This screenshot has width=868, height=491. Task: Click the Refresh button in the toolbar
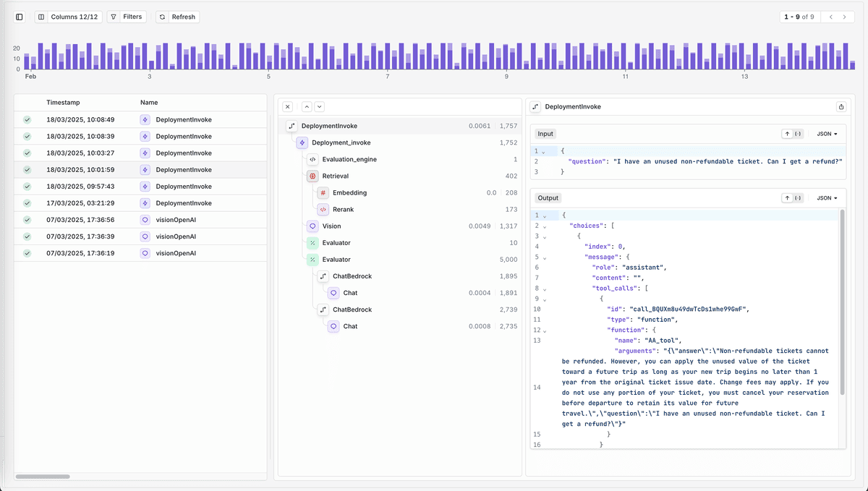coord(176,16)
